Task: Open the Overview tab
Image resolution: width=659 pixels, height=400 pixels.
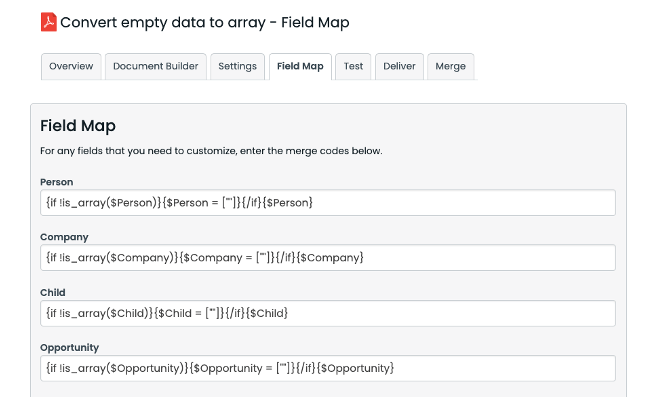Action: (71, 67)
